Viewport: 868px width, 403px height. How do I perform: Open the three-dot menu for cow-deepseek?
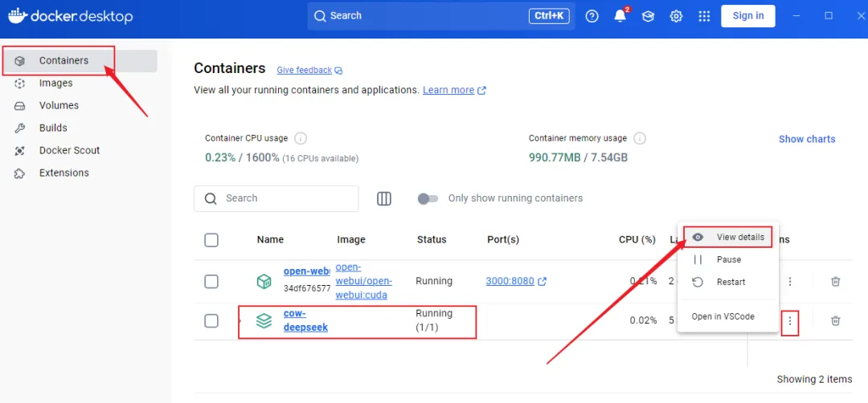(x=790, y=321)
